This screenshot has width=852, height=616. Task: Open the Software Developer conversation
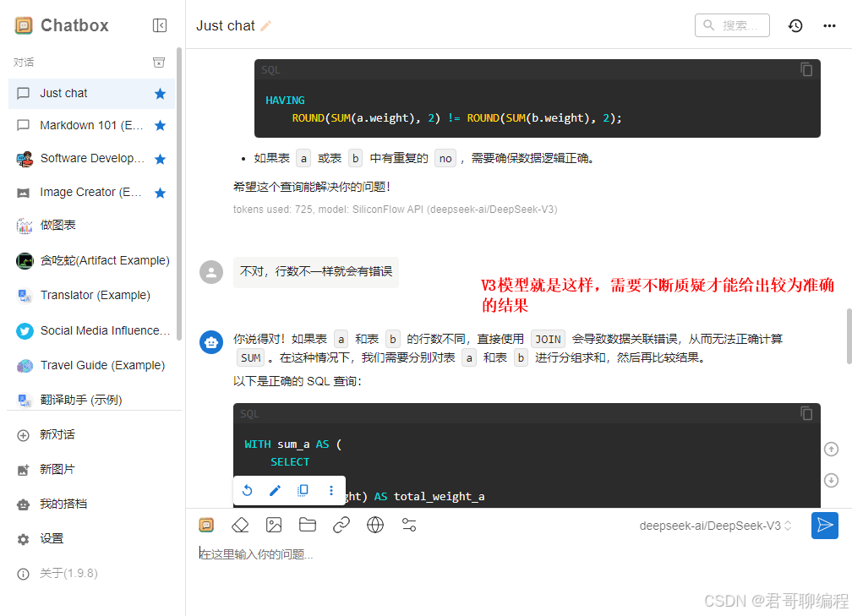point(92,159)
